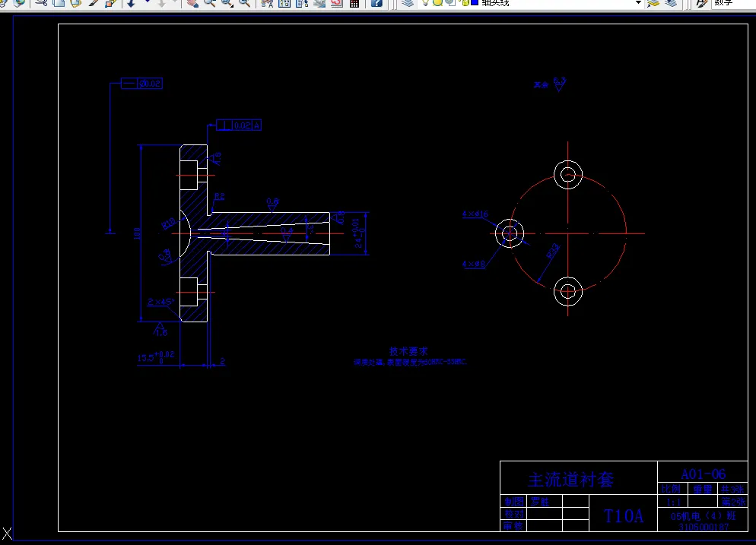Expand the layer dropdown arrow beside 细实线
This screenshot has width=756, height=545.
point(638,3)
